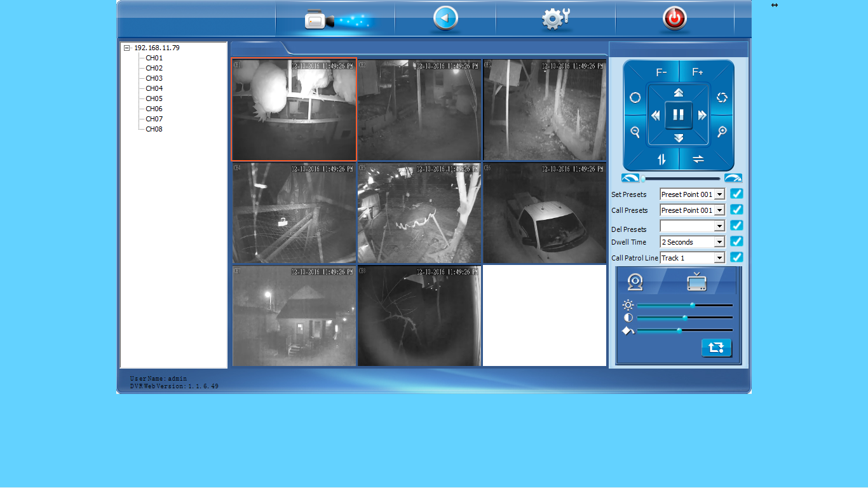Open the playback tab in top bar
The height and width of the screenshot is (488, 868).
point(445,19)
